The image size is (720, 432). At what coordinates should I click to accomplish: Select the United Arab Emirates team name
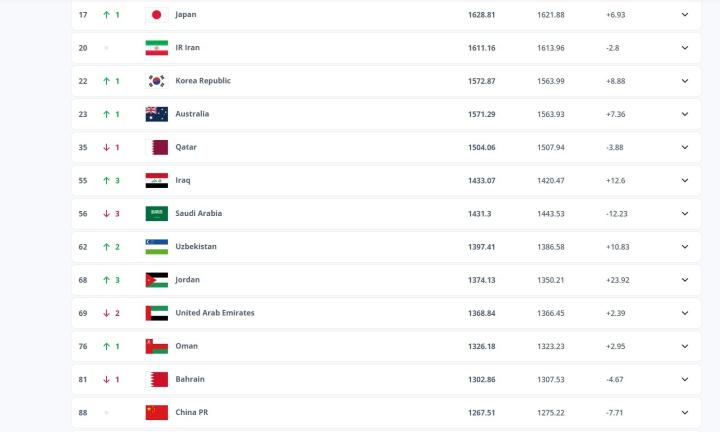click(x=214, y=313)
